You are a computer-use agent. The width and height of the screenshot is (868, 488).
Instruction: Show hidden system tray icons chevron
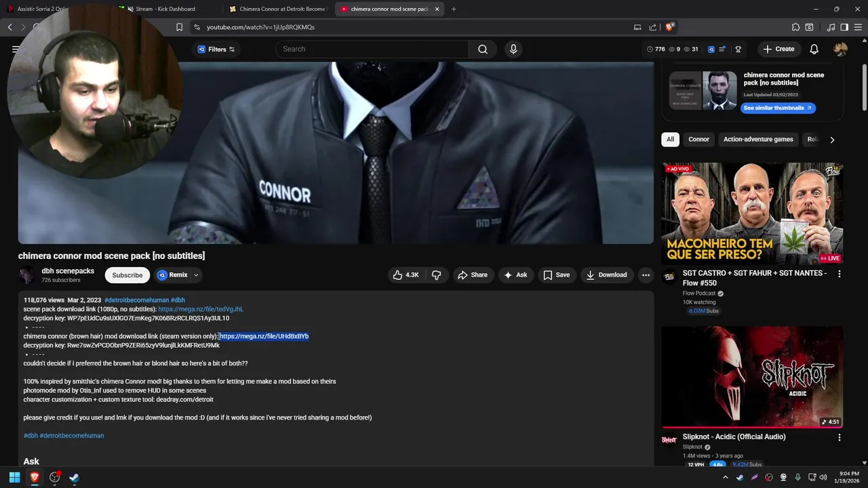tap(725, 477)
